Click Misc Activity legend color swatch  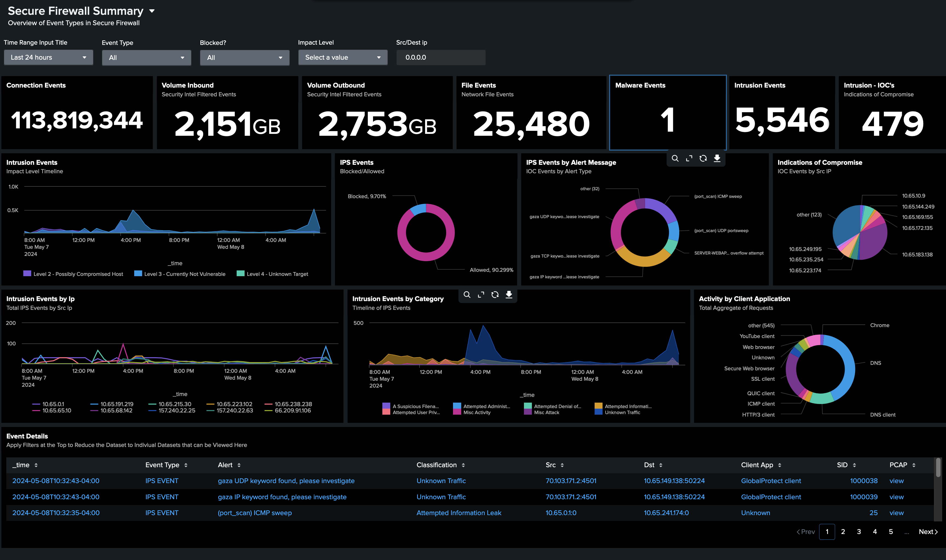coord(457,412)
